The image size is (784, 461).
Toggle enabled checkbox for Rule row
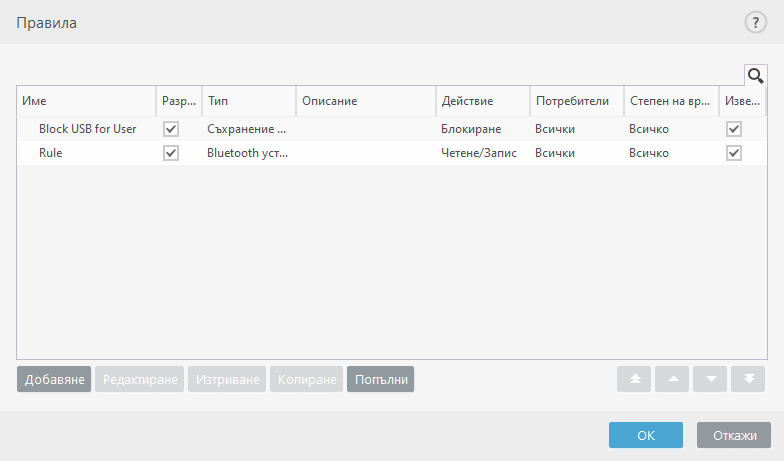(171, 153)
